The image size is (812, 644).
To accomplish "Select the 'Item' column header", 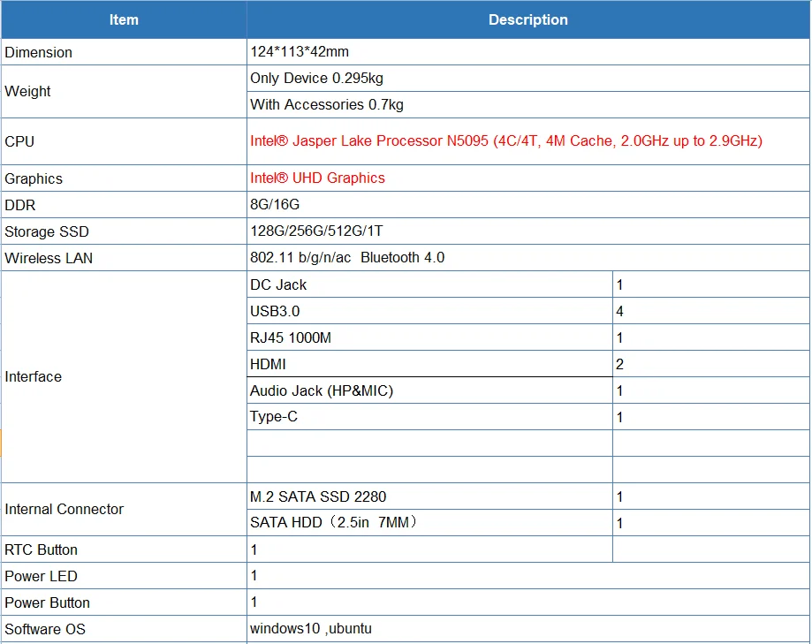I will 124,19.
